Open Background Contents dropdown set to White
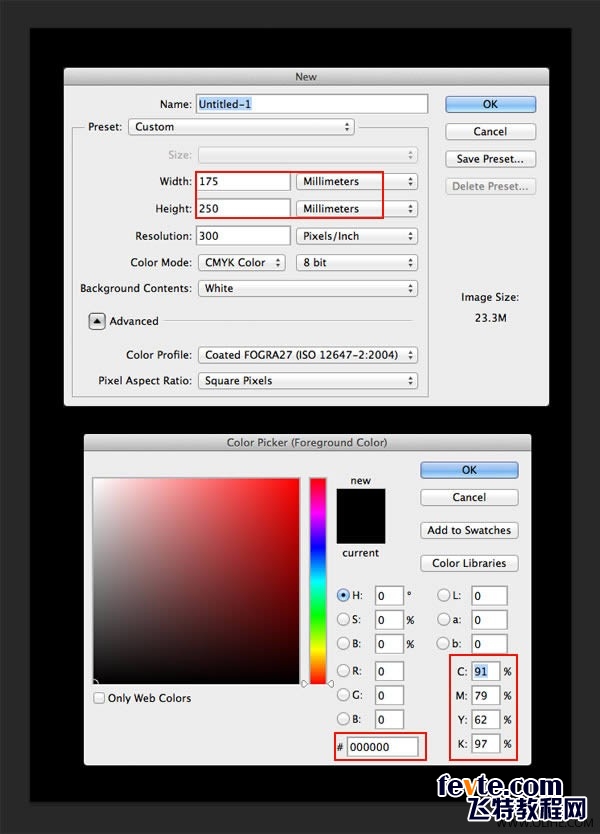 307,288
